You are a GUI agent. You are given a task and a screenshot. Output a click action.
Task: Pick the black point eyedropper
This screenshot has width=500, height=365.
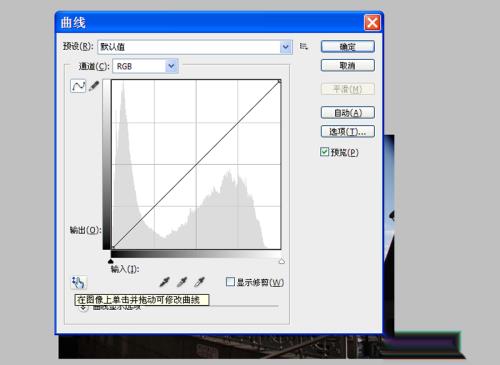165,282
